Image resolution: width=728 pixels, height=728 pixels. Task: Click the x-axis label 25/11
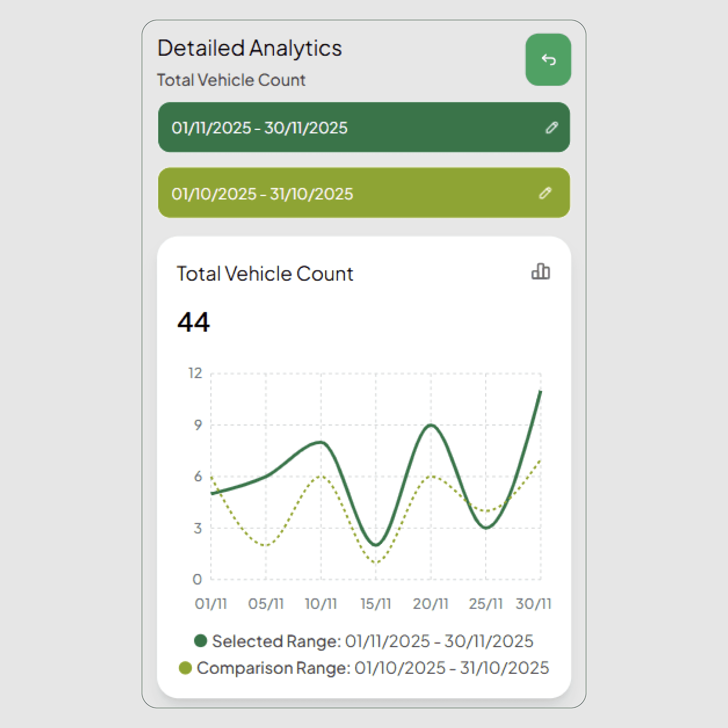click(x=485, y=604)
